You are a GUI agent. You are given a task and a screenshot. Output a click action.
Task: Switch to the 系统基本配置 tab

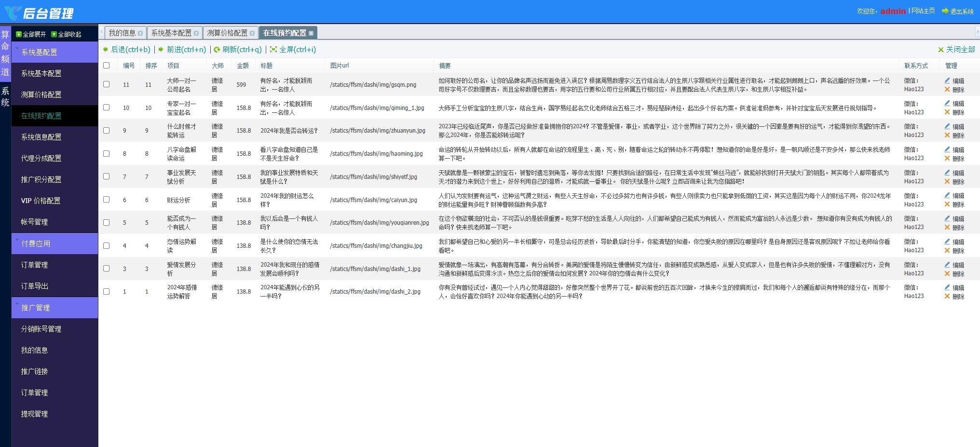click(x=171, y=33)
